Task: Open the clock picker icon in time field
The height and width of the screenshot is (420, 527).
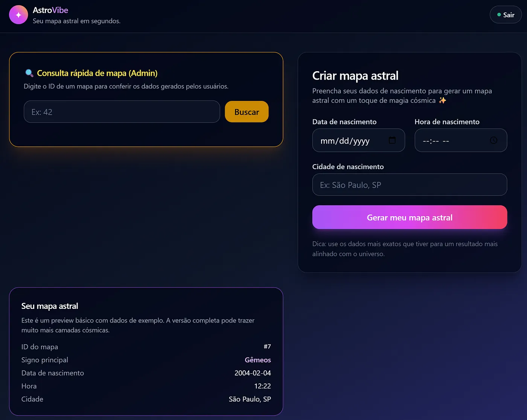Action: 493,140
